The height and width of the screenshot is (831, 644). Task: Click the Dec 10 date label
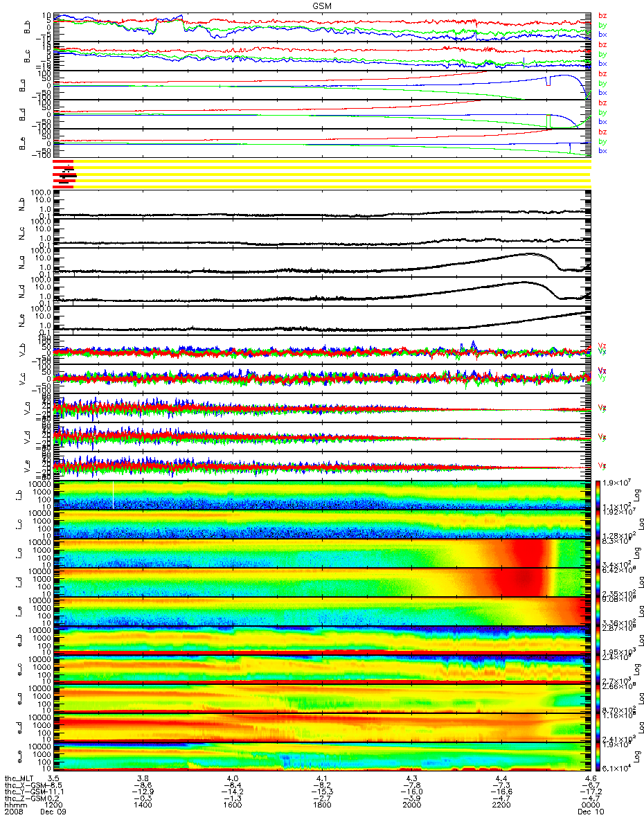click(590, 810)
